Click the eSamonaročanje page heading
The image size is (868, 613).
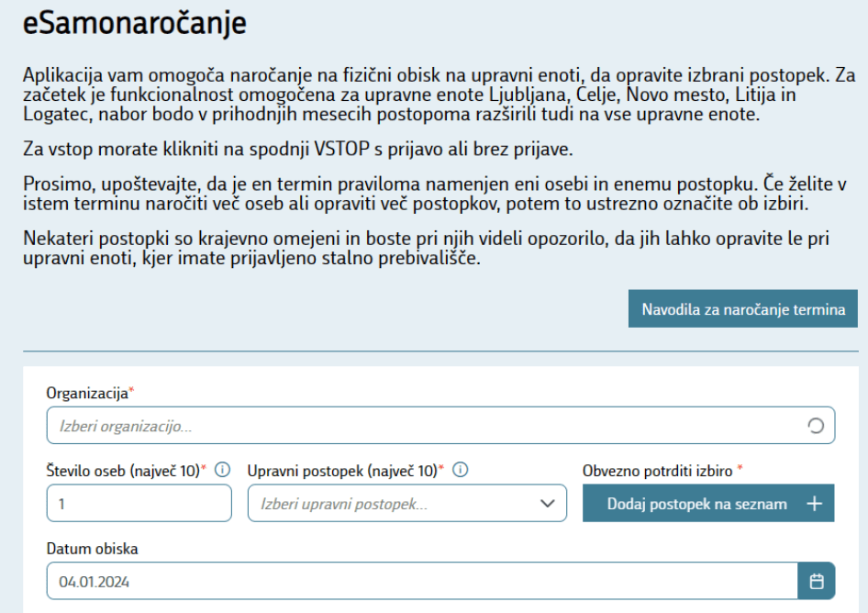(135, 23)
